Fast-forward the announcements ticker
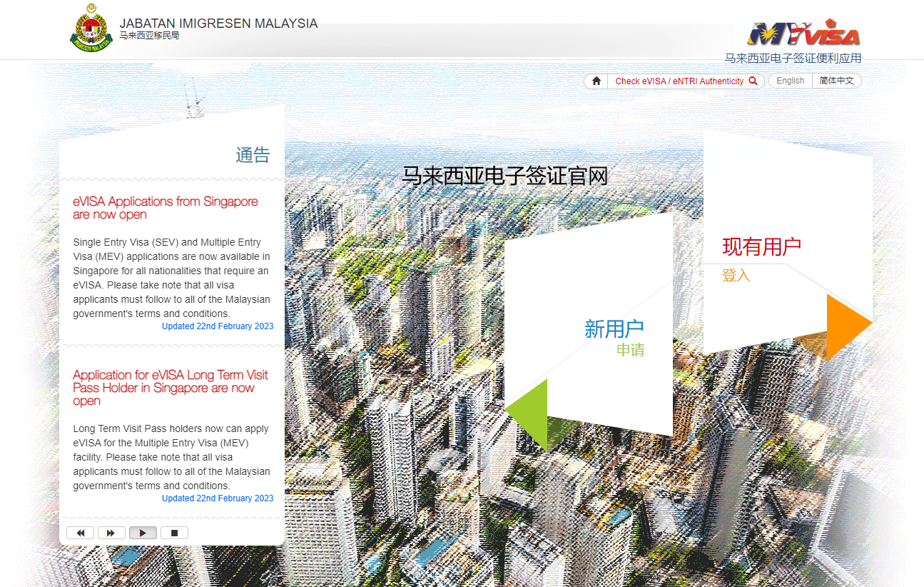This screenshot has height=587, width=924. coord(111,533)
